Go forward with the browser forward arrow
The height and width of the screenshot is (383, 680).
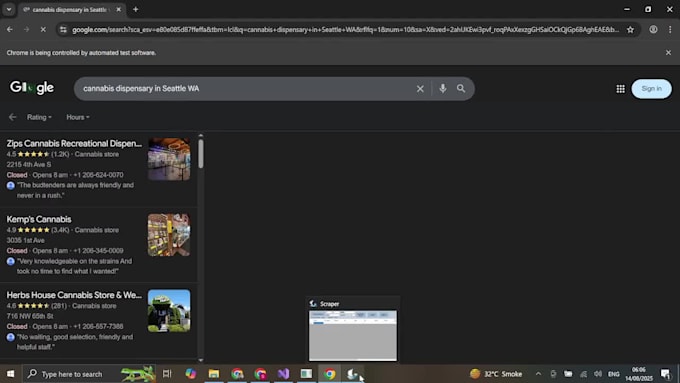click(x=26, y=29)
